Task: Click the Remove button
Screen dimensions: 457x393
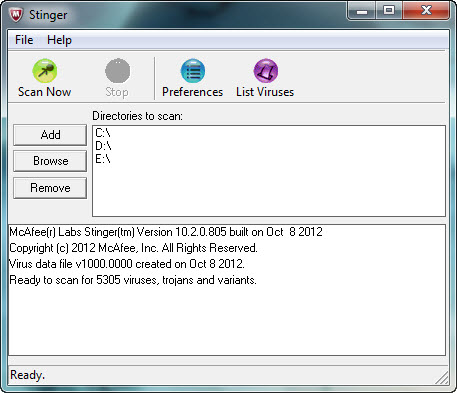Action: tap(50, 188)
